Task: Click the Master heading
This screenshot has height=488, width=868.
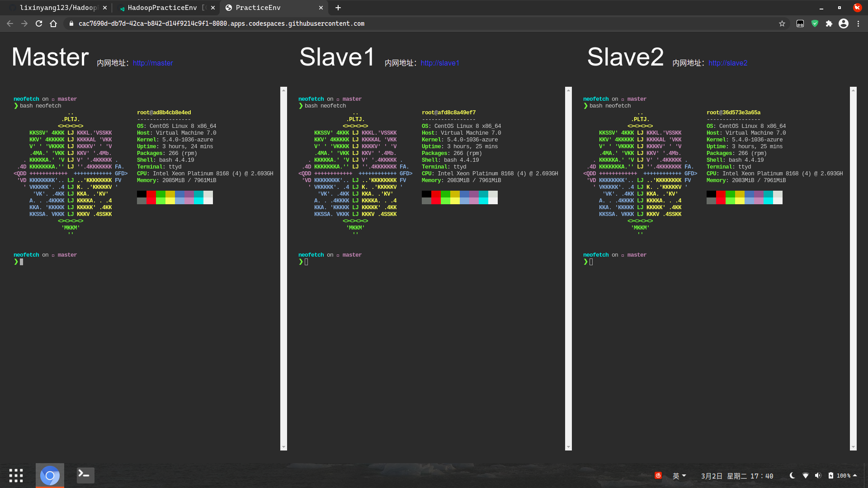Action: tap(50, 57)
